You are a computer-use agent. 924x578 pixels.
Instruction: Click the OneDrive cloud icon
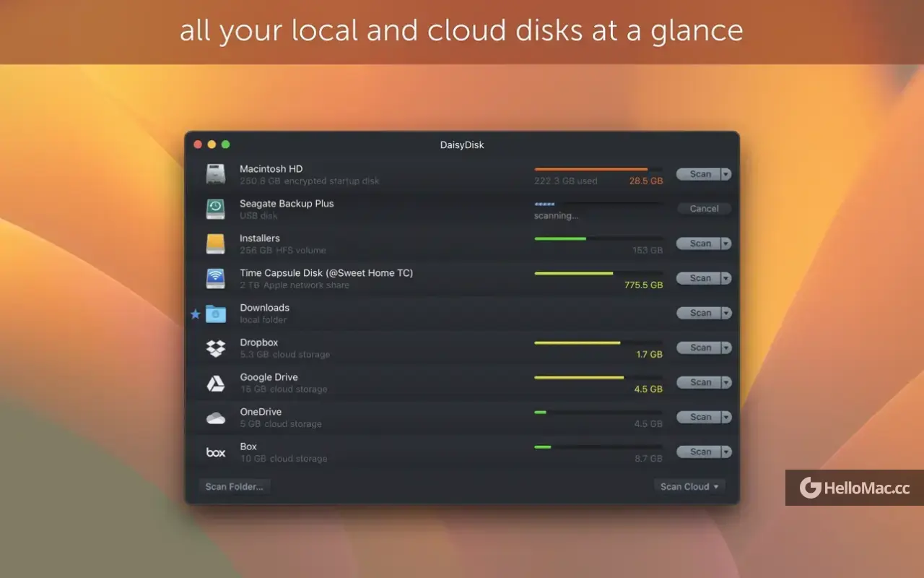[216, 418]
